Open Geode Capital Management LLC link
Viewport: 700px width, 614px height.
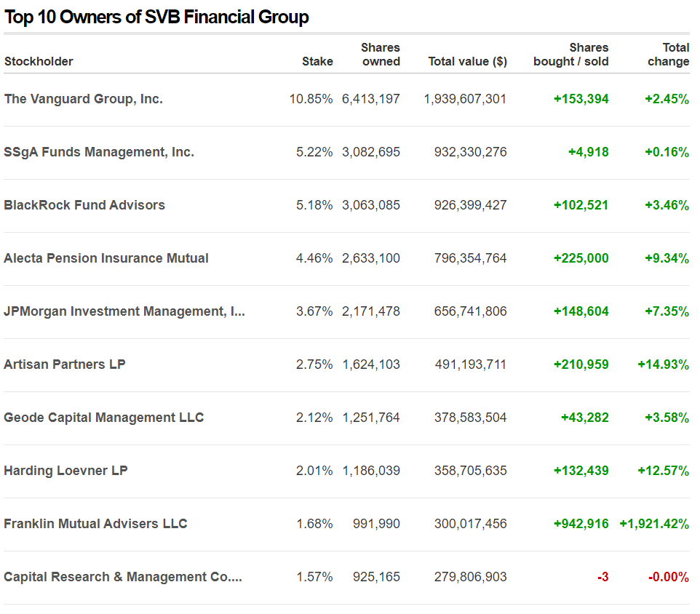104,418
